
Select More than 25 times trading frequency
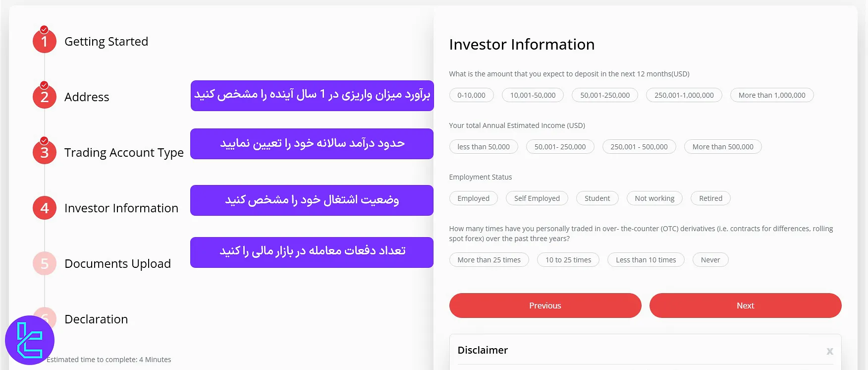point(488,259)
